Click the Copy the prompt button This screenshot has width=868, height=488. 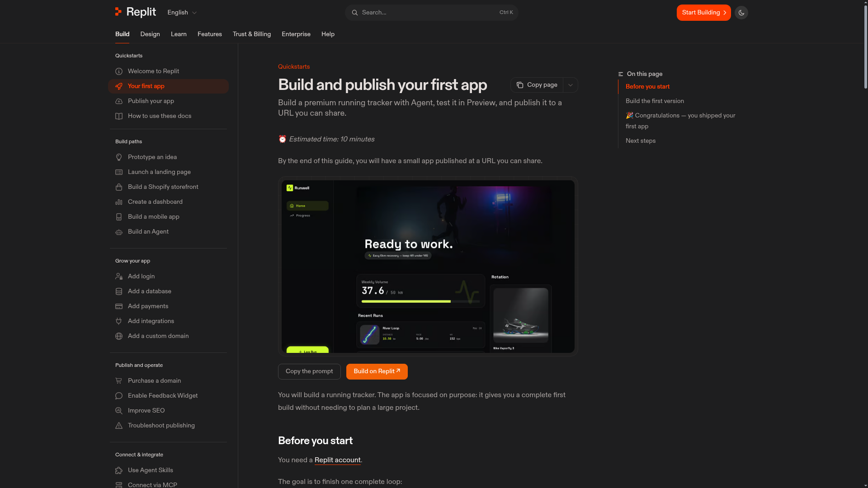click(309, 371)
